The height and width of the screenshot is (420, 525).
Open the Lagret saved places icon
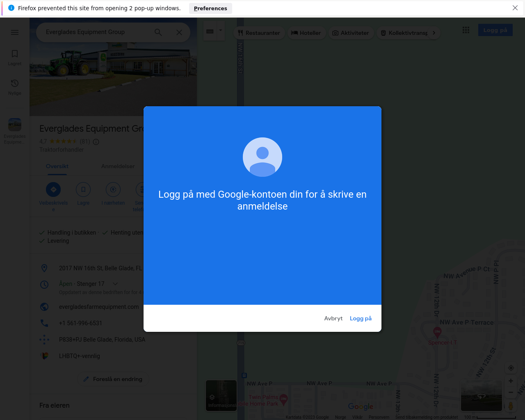pyautogui.click(x=15, y=57)
